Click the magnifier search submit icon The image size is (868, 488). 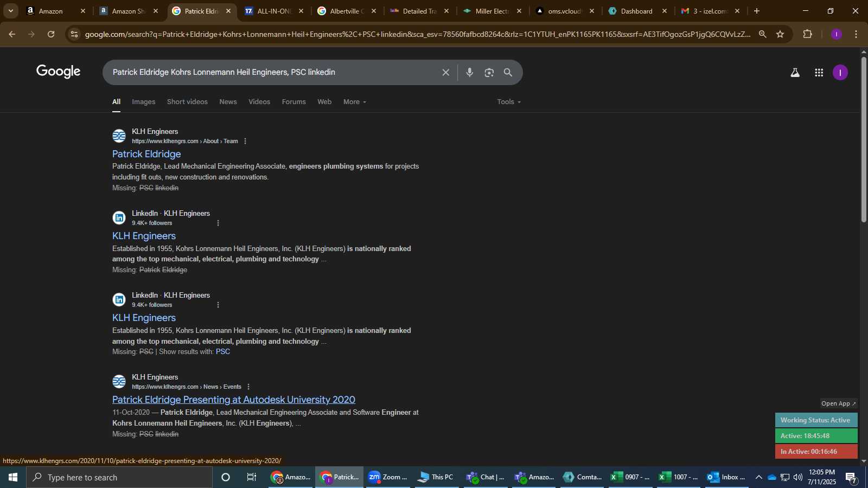click(508, 72)
